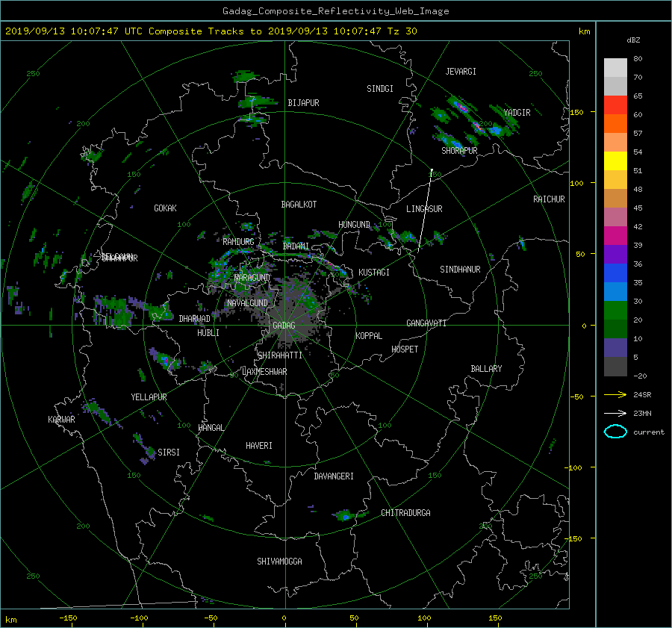
Task: Click the LINGASUR city label
Action: pyautogui.click(x=424, y=209)
